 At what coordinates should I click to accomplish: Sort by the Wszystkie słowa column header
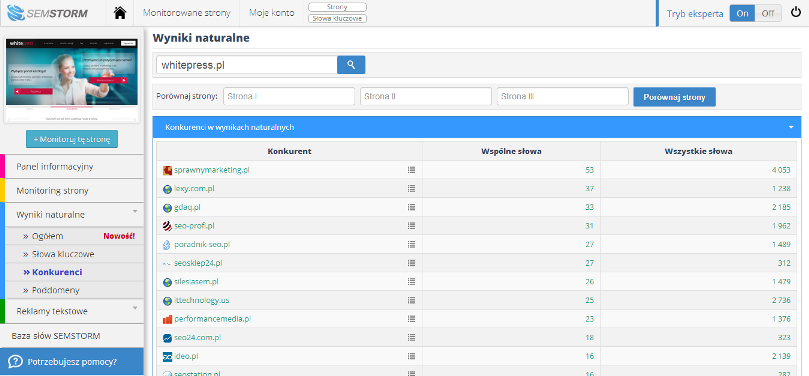[x=699, y=151]
